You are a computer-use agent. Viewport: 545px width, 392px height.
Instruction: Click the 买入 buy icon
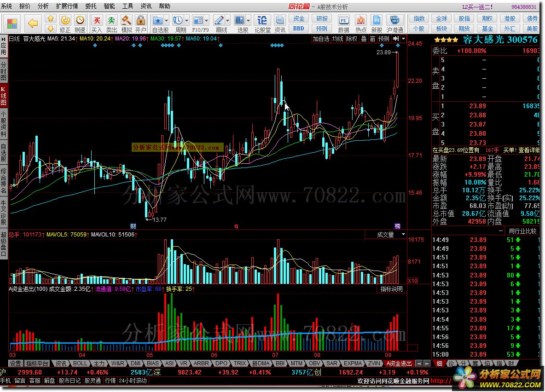click(x=97, y=23)
